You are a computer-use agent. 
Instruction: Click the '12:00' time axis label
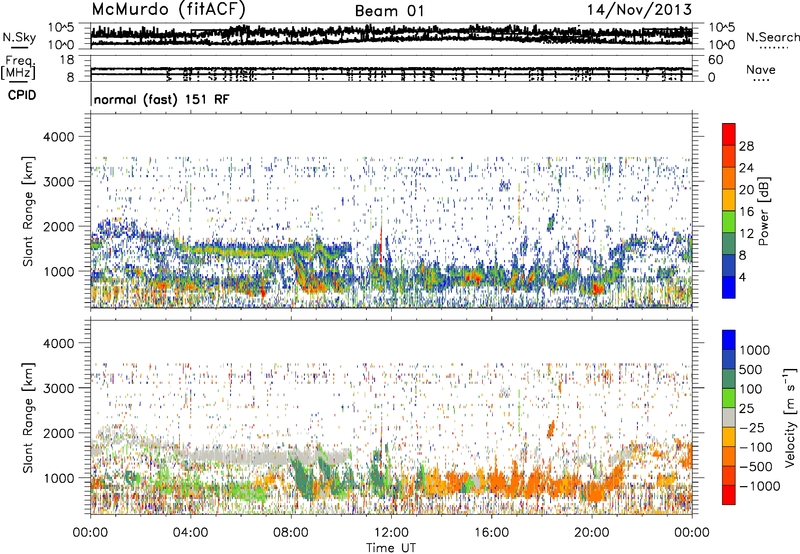391,533
